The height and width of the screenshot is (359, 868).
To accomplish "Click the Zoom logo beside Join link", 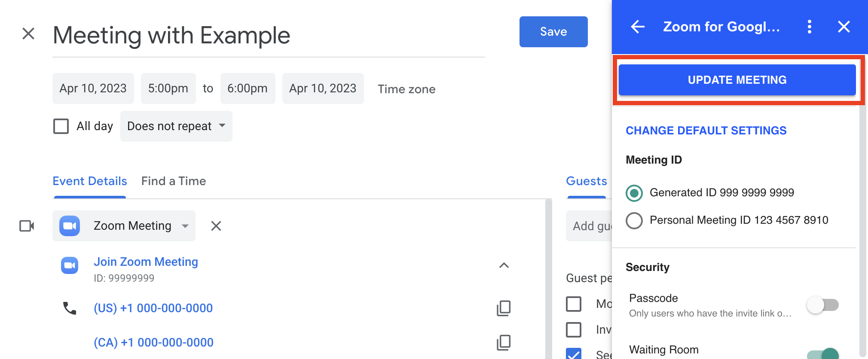I will tap(70, 265).
